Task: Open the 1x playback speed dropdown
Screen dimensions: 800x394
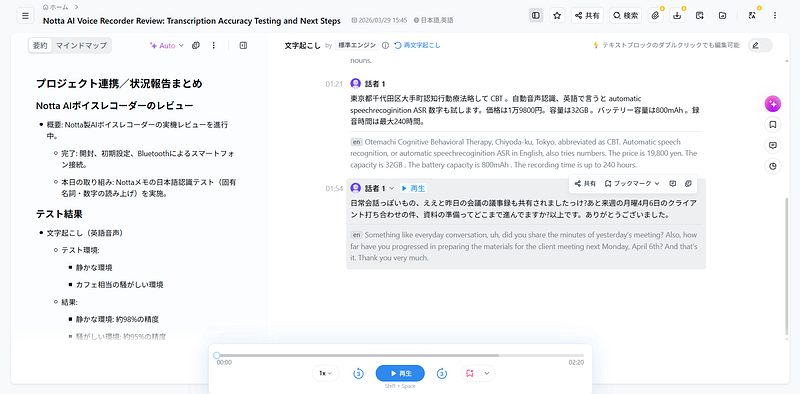Action: 326,373
